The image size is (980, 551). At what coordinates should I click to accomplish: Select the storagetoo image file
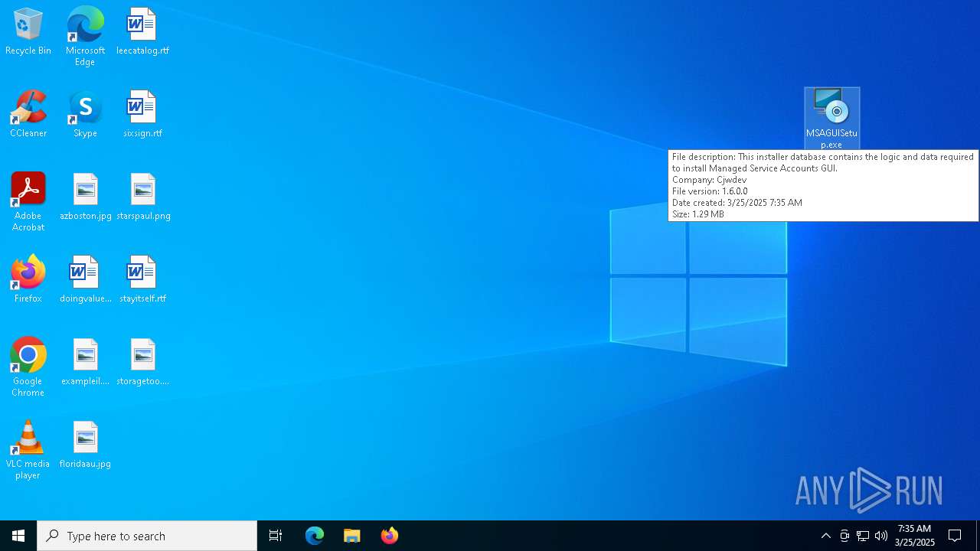coord(142,363)
